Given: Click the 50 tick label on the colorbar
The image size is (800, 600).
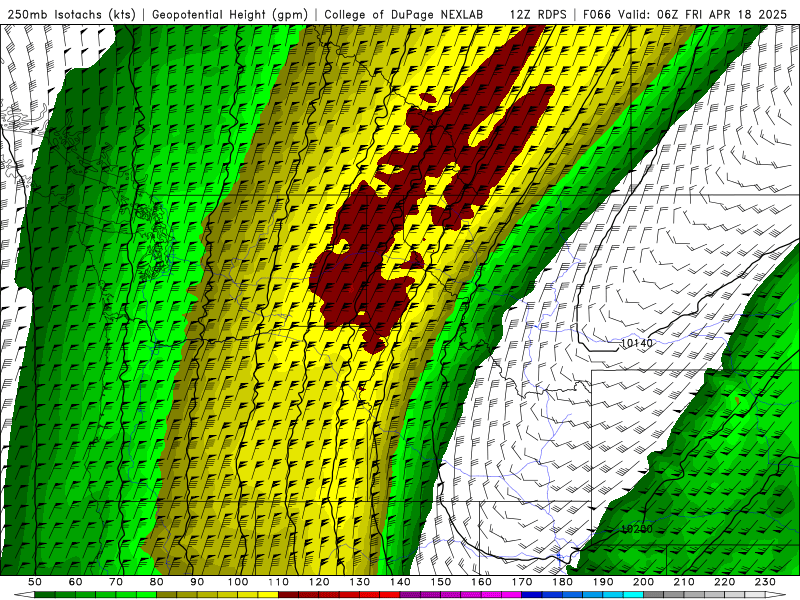Looking at the screenshot, I should 35,582.
